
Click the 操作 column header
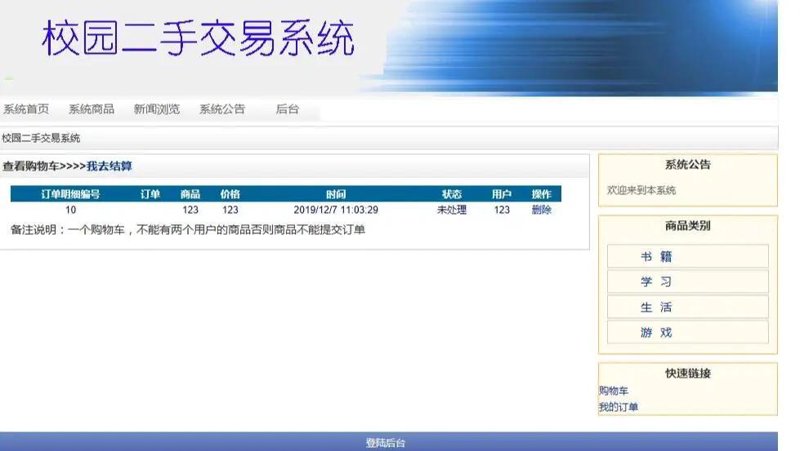pyautogui.click(x=541, y=194)
